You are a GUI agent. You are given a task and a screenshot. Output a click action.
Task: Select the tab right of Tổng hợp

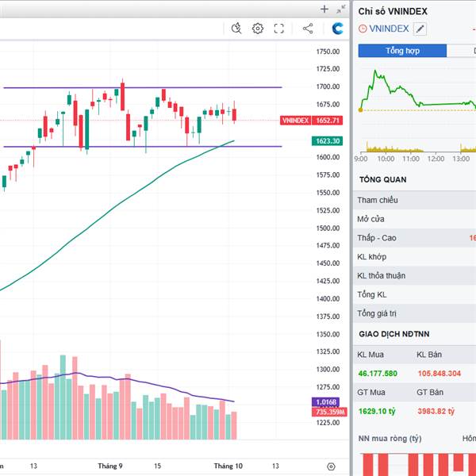pyautogui.click(x=462, y=51)
